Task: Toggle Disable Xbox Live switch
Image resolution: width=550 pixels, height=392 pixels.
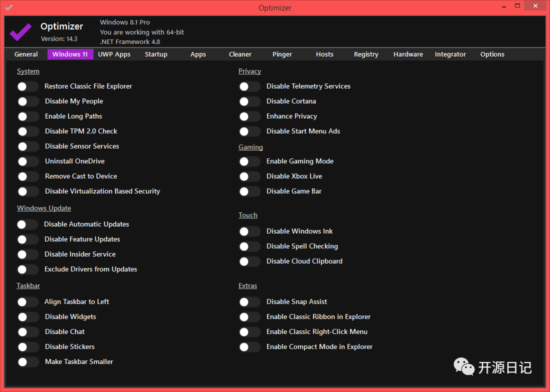Action: pos(250,176)
